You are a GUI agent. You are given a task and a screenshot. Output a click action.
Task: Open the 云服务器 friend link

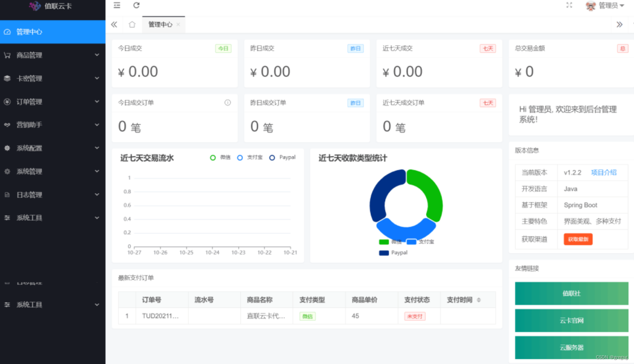click(571, 347)
